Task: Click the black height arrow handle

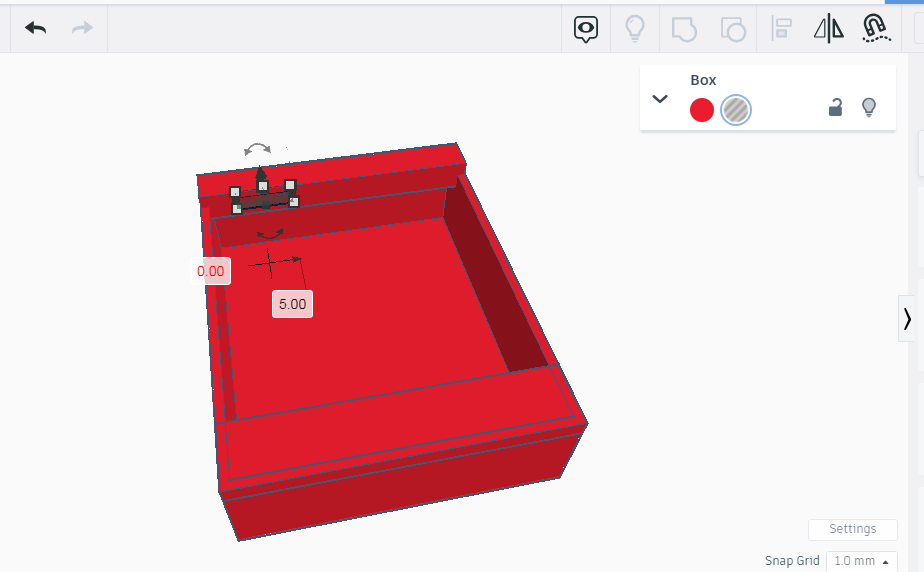Action: pyautogui.click(x=260, y=173)
